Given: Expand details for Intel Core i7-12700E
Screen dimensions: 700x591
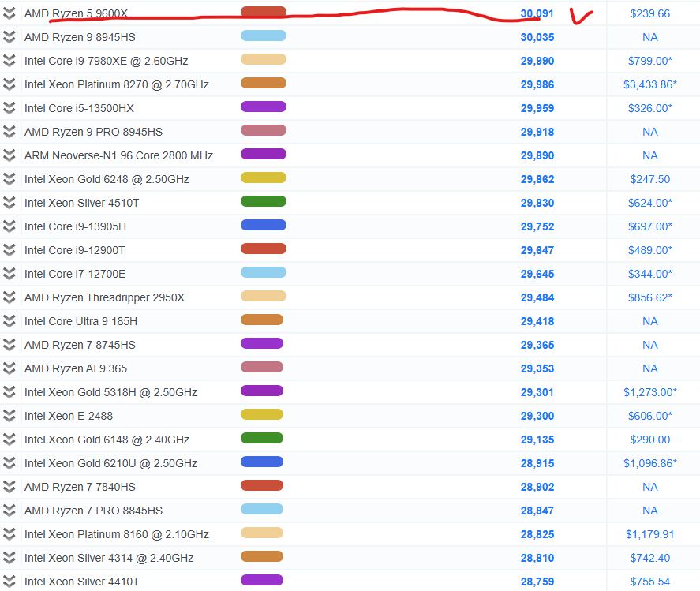Looking at the screenshot, I should tap(9, 274).
